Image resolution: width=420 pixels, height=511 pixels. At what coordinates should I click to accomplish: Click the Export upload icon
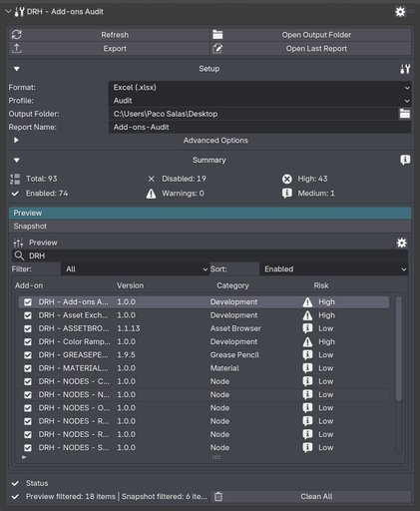pos(17,49)
